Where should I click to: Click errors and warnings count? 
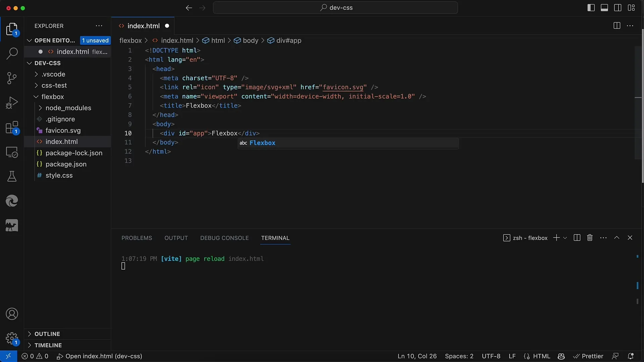tap(35, 356)
